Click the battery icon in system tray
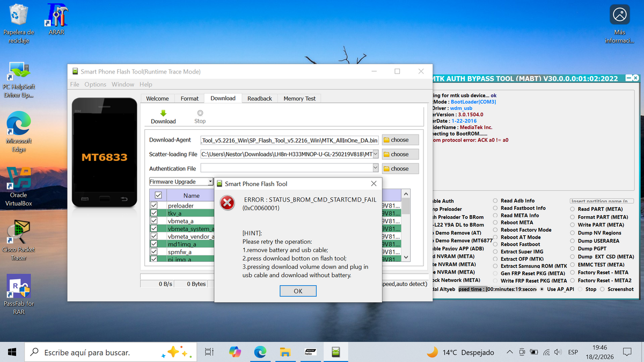This screenshot has height=362, width=644. click(534, 352)
